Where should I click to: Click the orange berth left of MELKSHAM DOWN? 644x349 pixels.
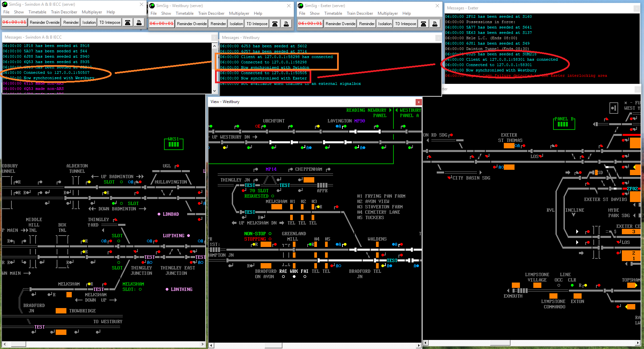(69, 295)
